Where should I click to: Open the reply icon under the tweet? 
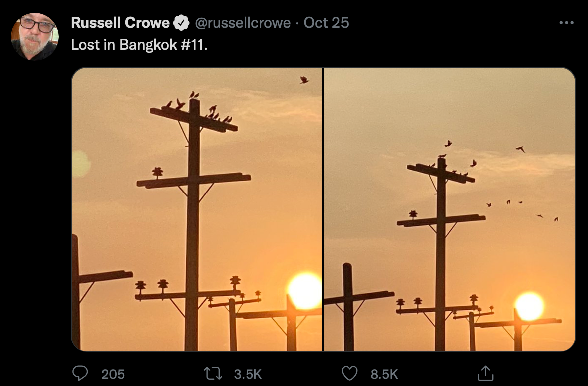coord(81,373)
